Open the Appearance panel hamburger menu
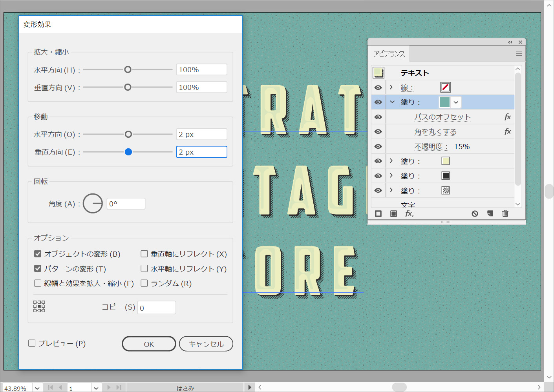This screenshot has height=392, width=554. tap(519, 54)
